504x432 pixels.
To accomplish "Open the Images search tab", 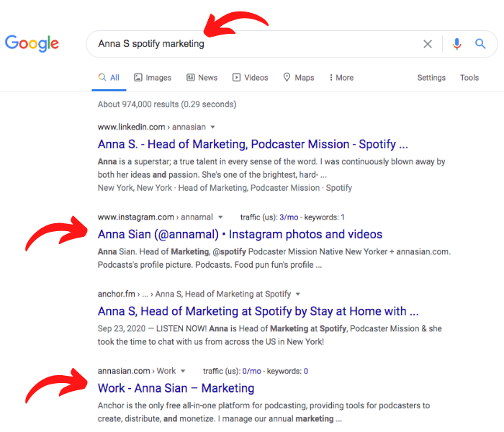I will 153,78.
